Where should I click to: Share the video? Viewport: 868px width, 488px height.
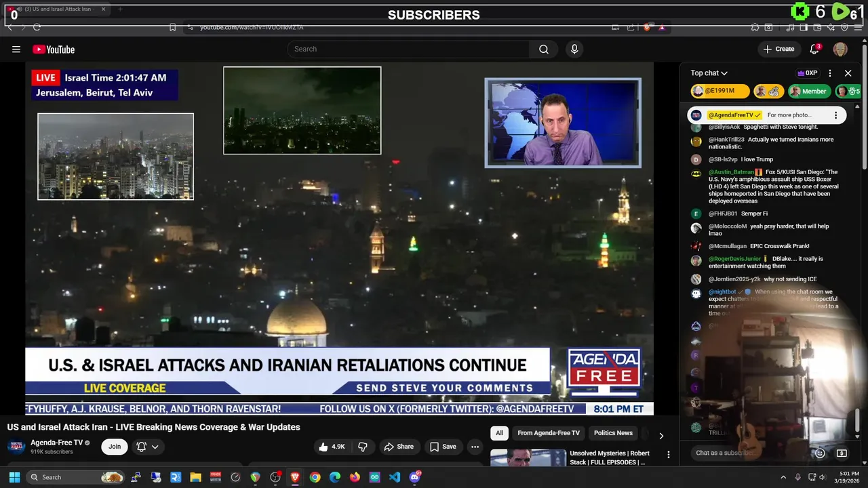pyautogui.click(x=399, y=447)
